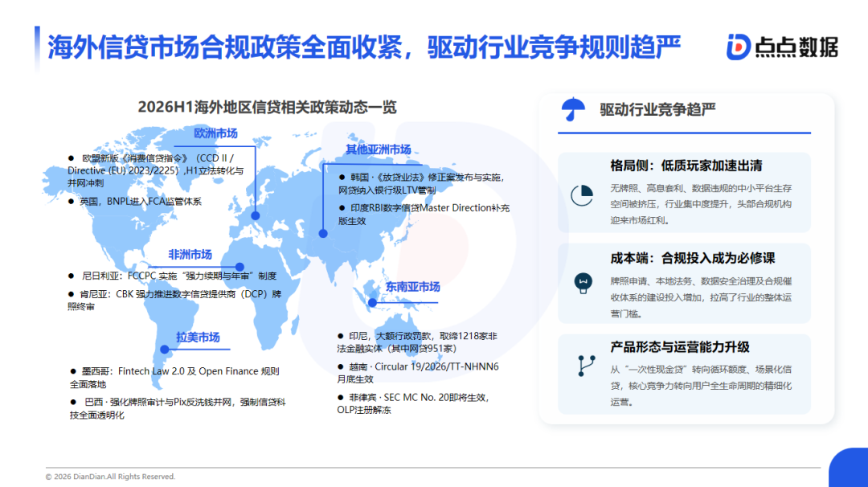Click the Europe map marker dot

[256, 216]
